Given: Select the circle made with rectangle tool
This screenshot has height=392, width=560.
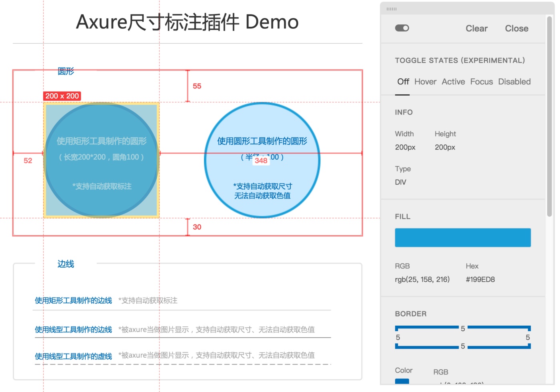Looking at the screenshot, I should 101,160.
